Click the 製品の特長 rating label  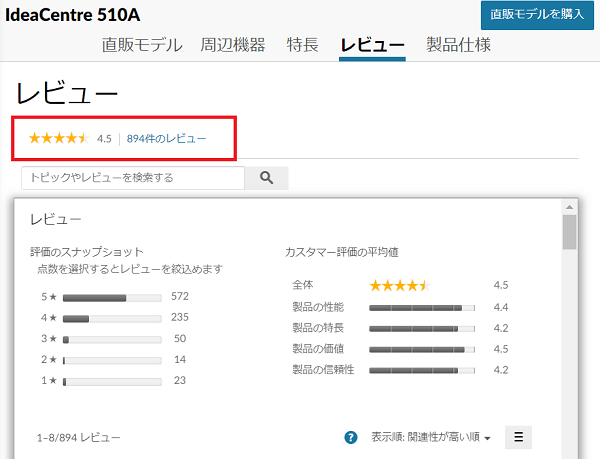tap(318, 328)
